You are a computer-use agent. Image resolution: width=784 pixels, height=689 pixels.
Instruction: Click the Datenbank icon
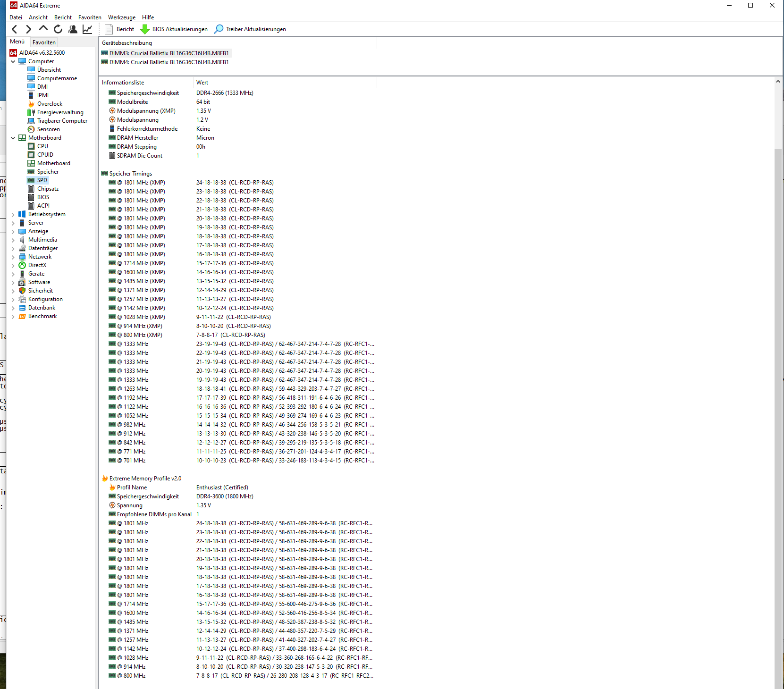(x=22, y=308)
